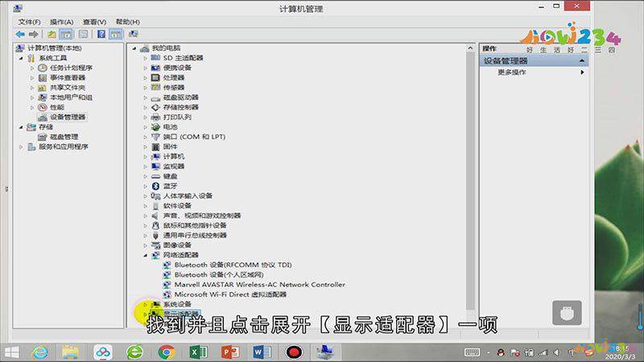Viewport: 644px width, 362px height.
Task: Expand the 磁盘驱动器 category
Action: coord(146,97)
